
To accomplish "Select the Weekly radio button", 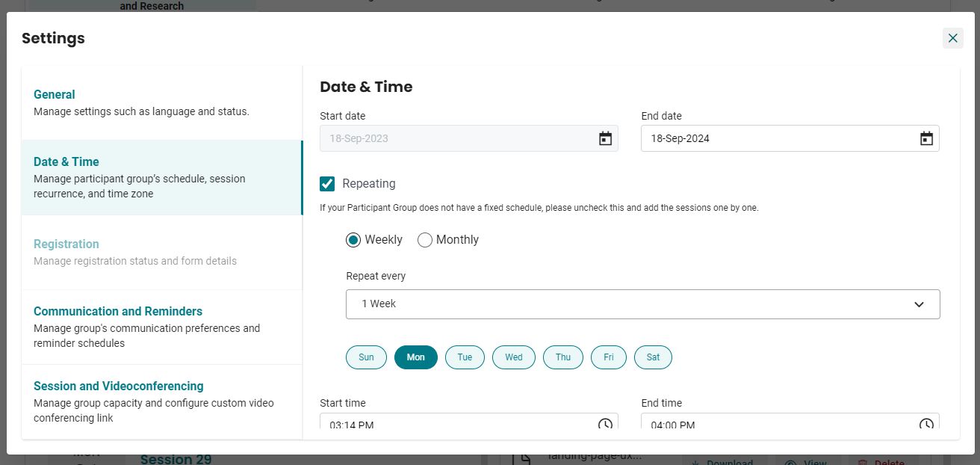I will point(353,240).
